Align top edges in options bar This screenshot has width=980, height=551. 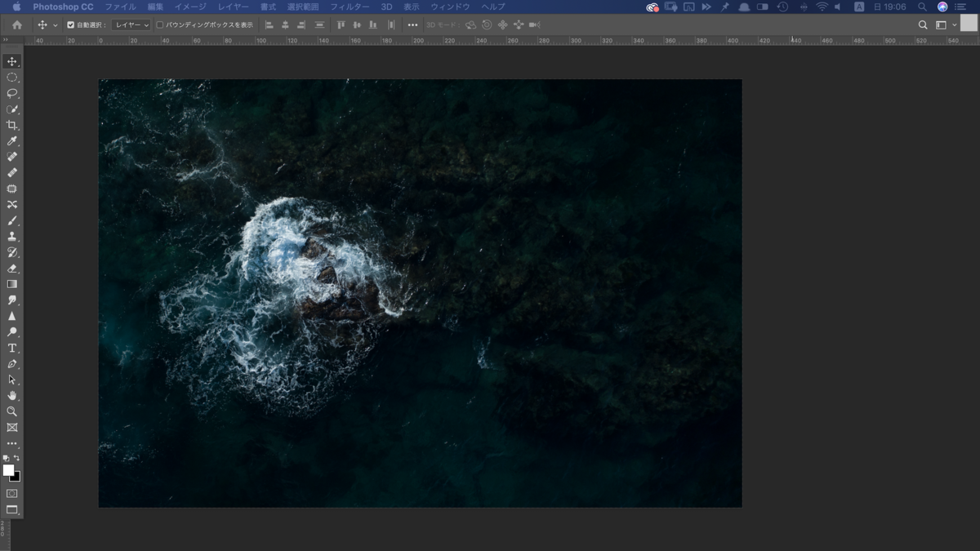(341, 25)
